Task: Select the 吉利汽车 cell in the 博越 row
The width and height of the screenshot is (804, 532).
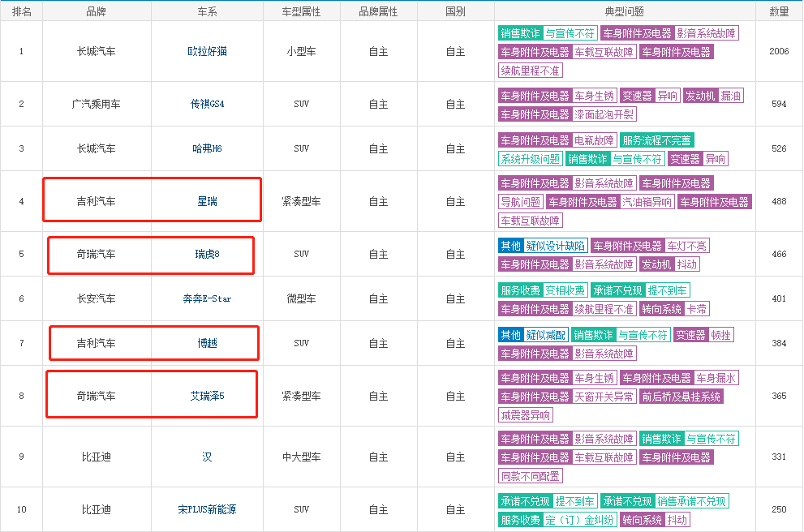Action: 97,343
